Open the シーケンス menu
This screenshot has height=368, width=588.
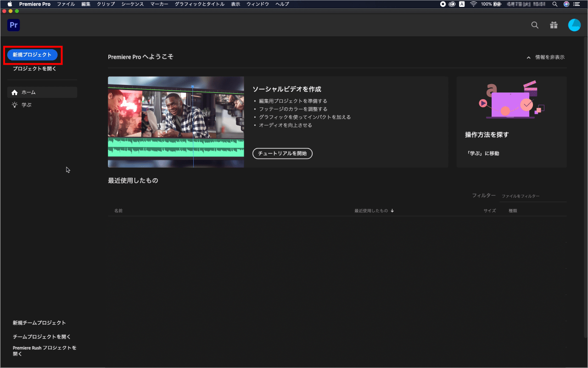133,4
